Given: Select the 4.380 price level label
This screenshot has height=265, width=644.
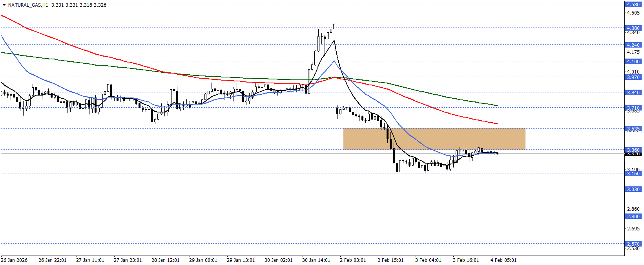Looking at the screenshot, I should tap(633, 28).
